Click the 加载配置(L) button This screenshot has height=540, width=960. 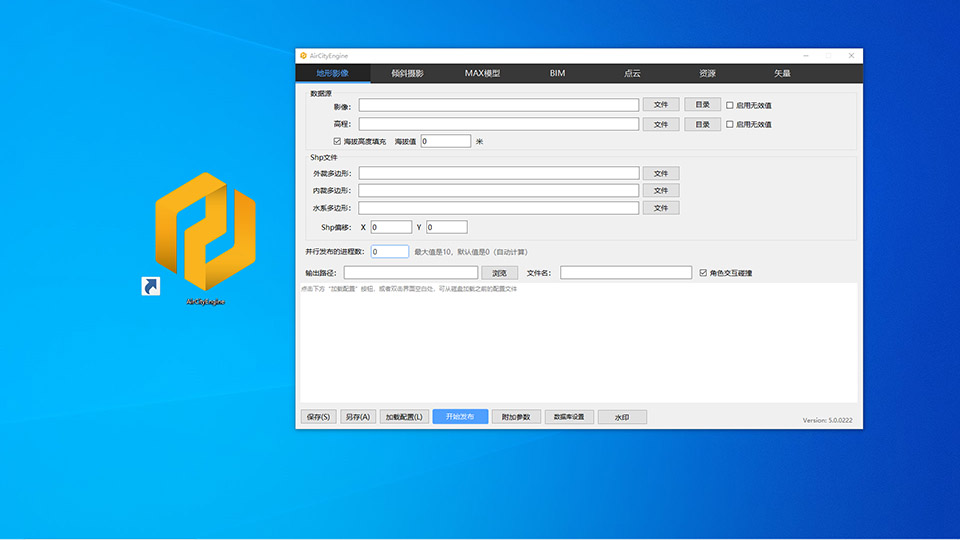[x=404, y=417]
